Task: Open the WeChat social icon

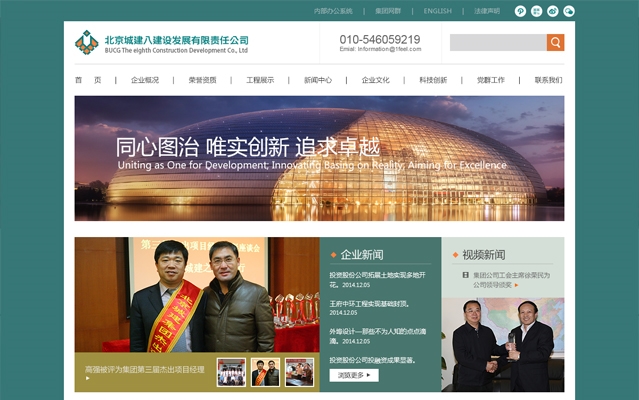Action: click(x=569, y=11)
